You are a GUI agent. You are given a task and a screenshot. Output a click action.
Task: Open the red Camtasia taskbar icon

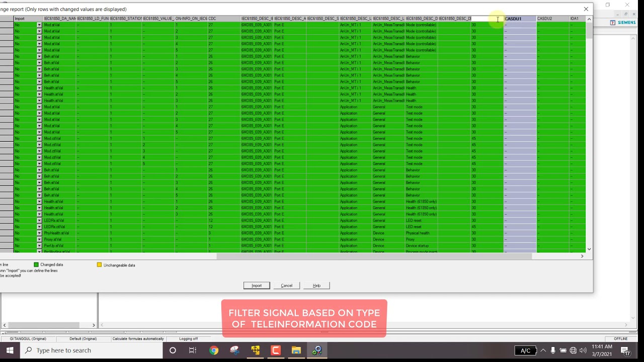click(276, 350)
